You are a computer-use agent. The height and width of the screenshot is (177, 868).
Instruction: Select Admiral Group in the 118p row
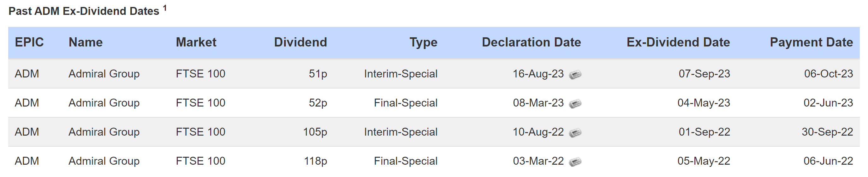pos(104,161)
